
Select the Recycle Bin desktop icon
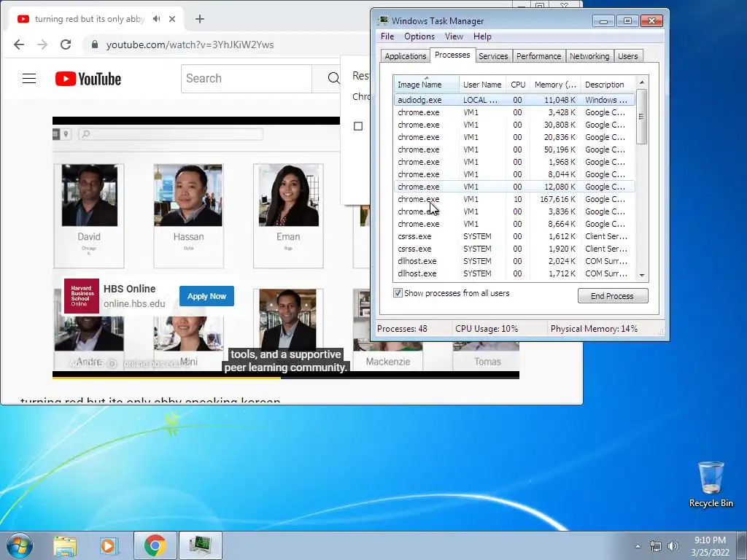[x=711, y=484]
